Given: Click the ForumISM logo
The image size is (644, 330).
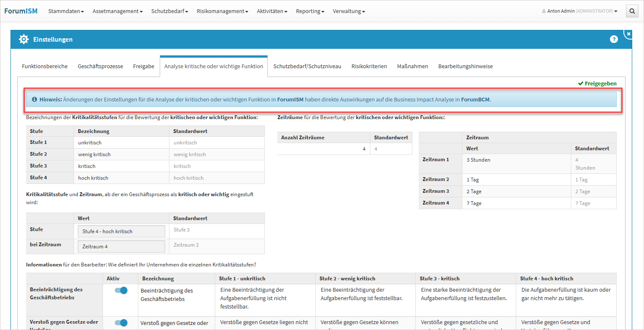Looking at the screenshot, I should pyautogui.click(x=21, y=11).
